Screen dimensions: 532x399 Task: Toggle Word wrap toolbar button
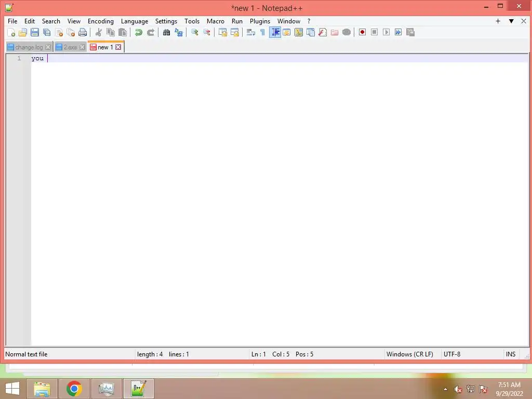click(251, 32)
